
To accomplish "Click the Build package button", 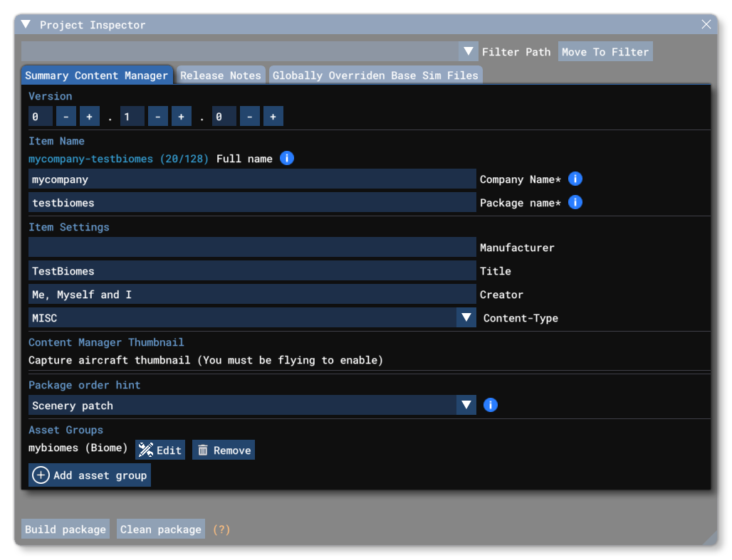I will pyautogui.click(x=65, y=529).
